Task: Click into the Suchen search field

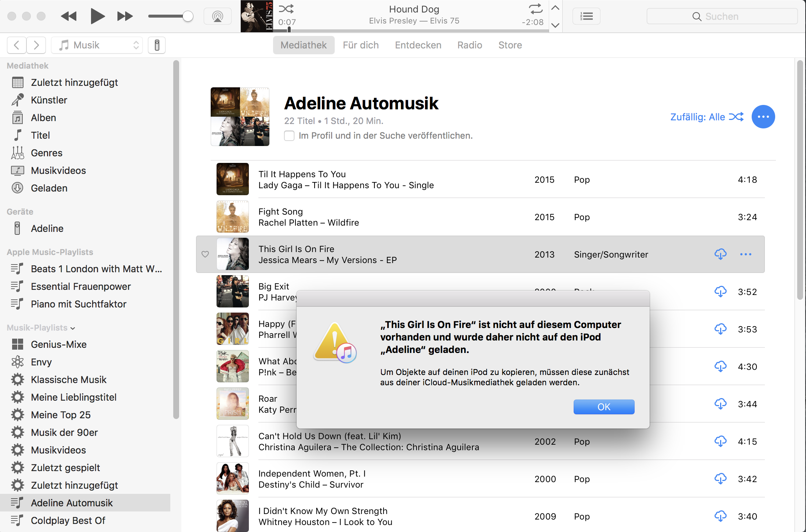Action: point(722,16)
